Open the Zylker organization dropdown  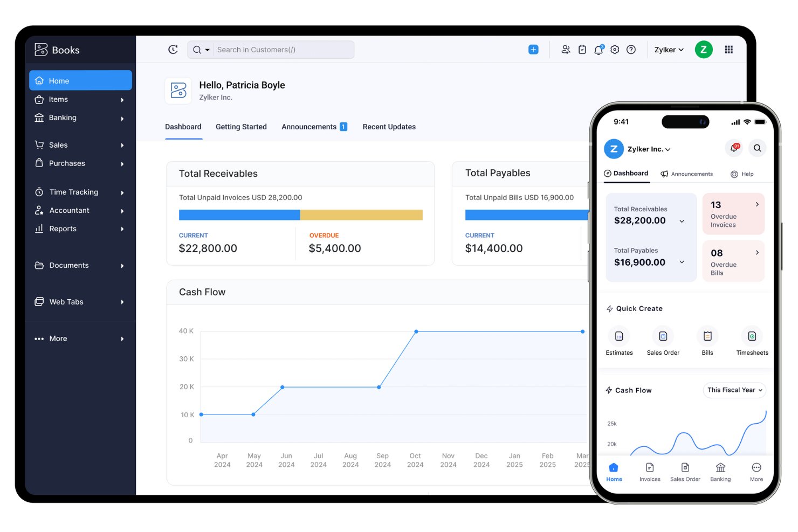click(x=668, y=49)
